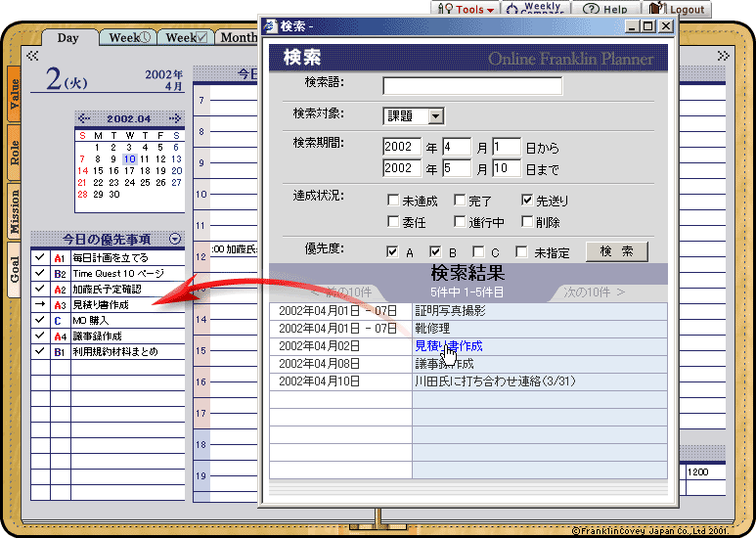Click check mark beside Time Quest 10 ページ
756x538 pixels.
coord(40,273)
